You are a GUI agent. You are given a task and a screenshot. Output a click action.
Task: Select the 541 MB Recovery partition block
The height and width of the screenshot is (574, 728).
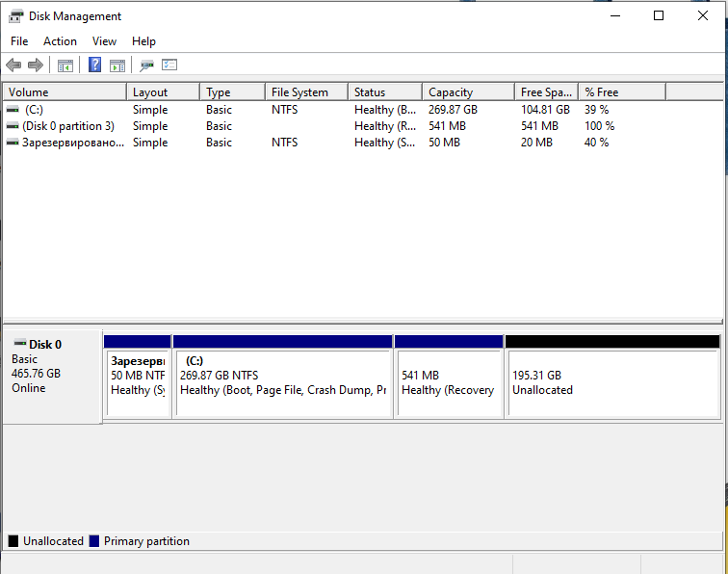449,377
